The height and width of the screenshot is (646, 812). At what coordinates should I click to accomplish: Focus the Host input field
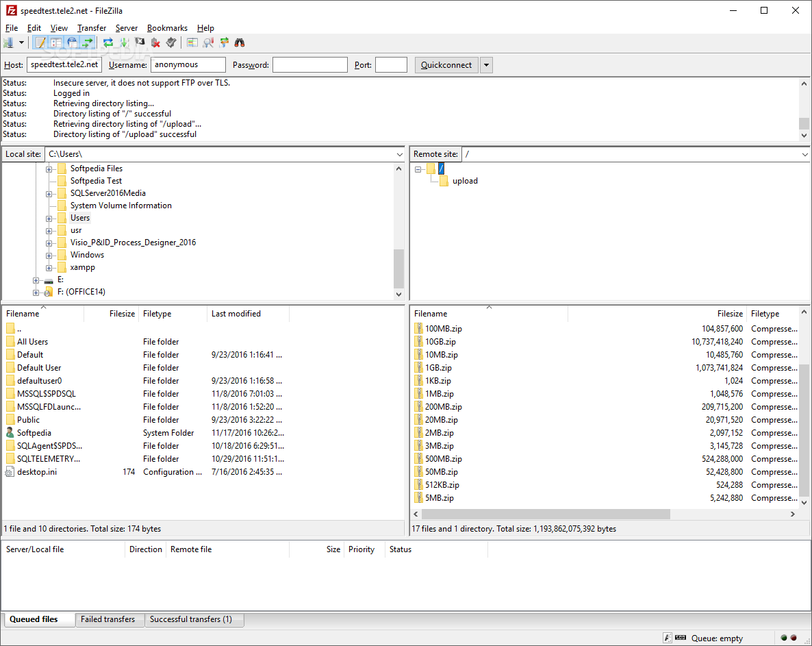[x=64, y=65]
